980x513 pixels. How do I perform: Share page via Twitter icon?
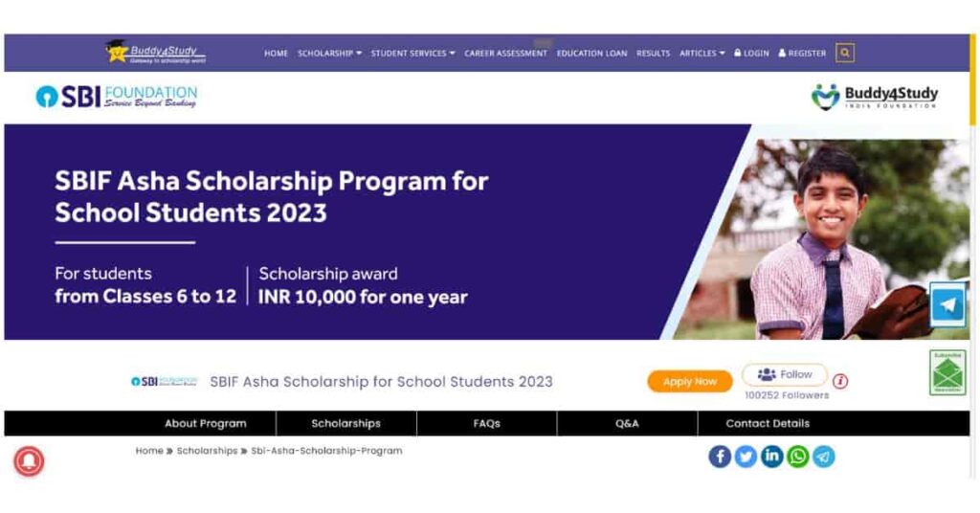click(x=746, y=457)
